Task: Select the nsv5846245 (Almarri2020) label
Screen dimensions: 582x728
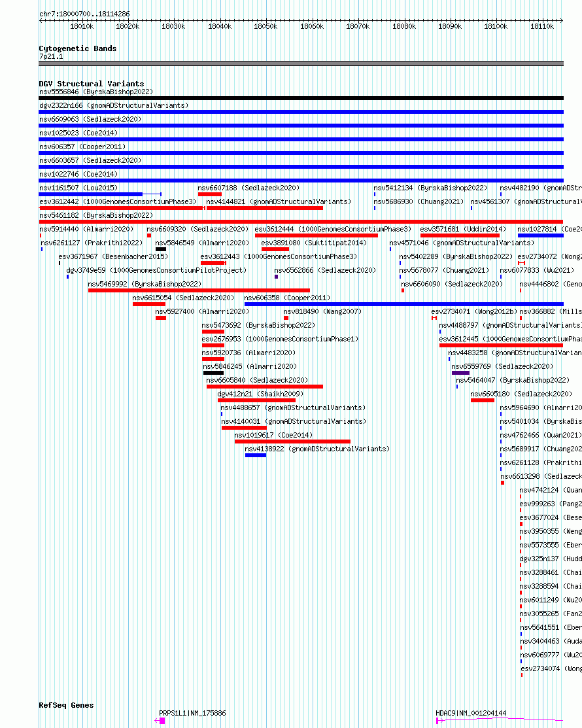Action: tap(250, 367)
